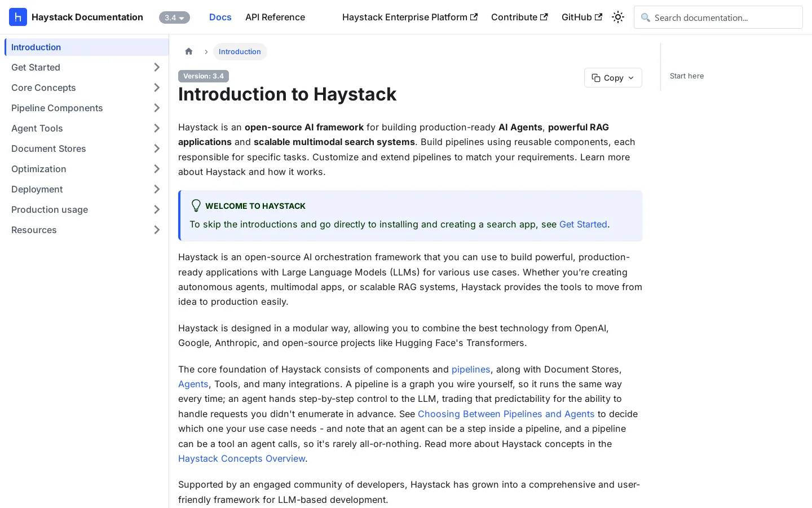Click the home breadcrumb icon
Viewport: 812px width, 508px height.
189,51
